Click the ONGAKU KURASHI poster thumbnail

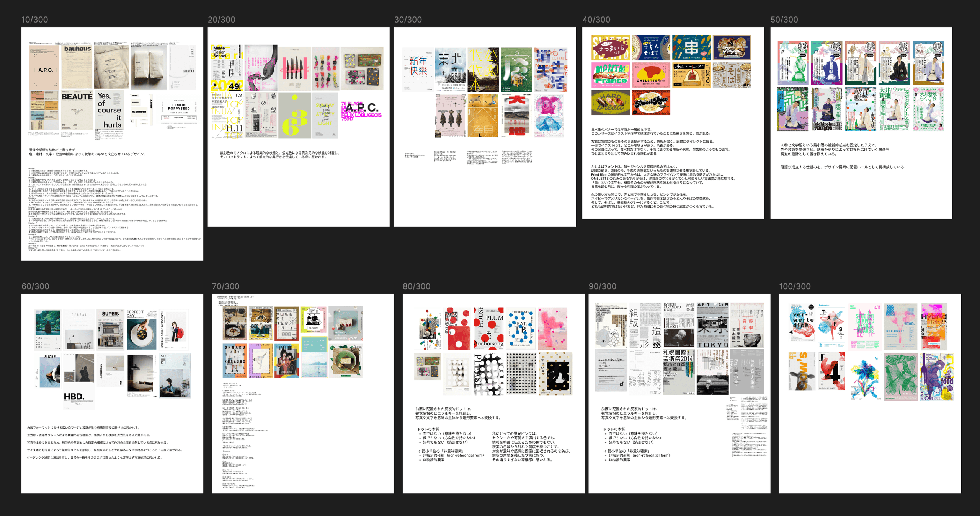(235, 361)
